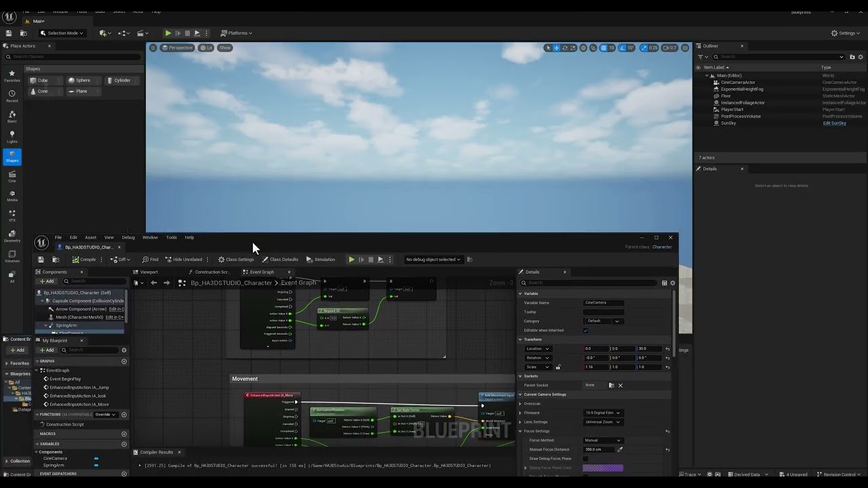The width and height of the screenshot is (868, 488).
Task: Click Add button in Components panel
Action: pos(46,281)
